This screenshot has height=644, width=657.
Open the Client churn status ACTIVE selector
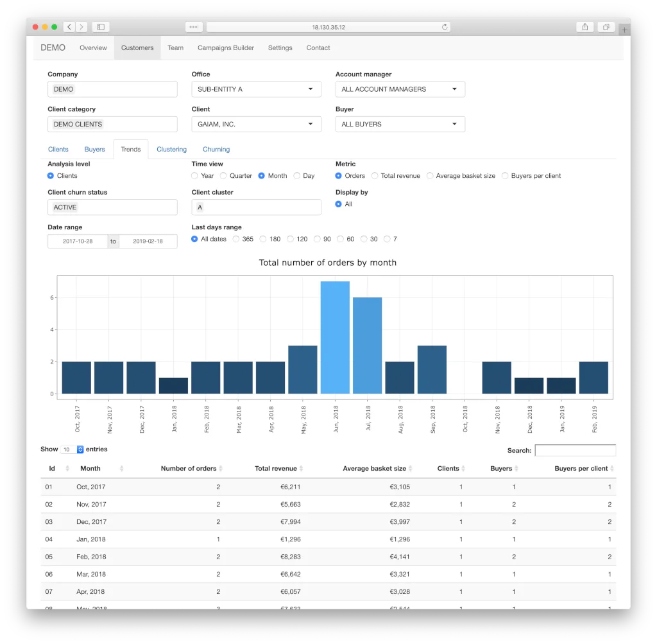112,207
